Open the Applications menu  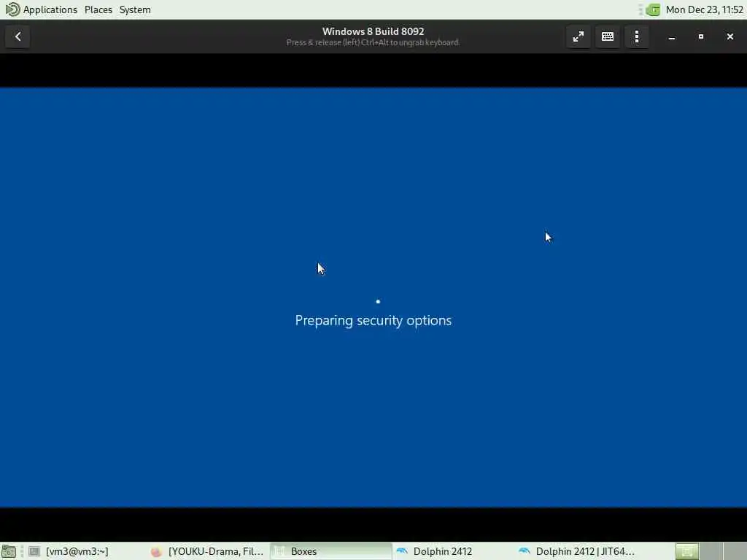tap(50, 9)
